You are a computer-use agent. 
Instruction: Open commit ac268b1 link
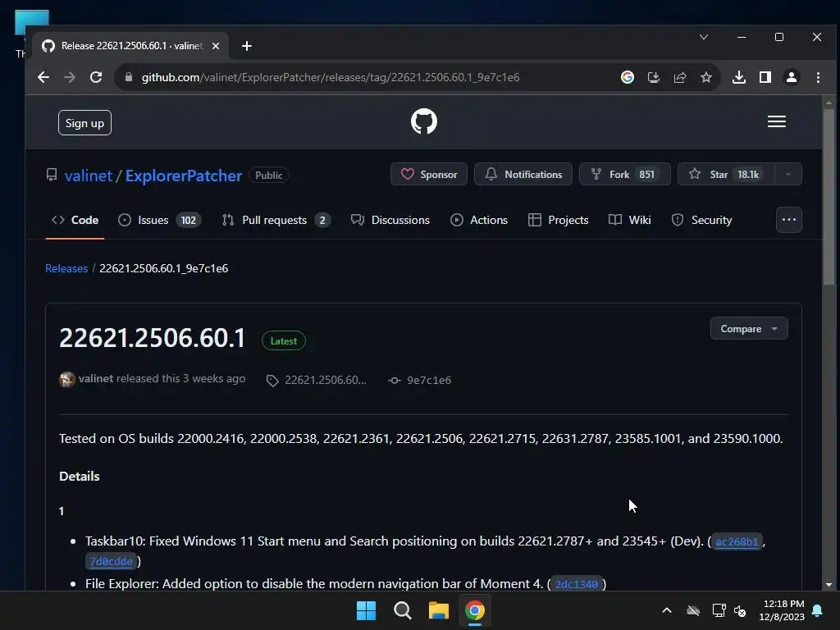pos(737,541)
